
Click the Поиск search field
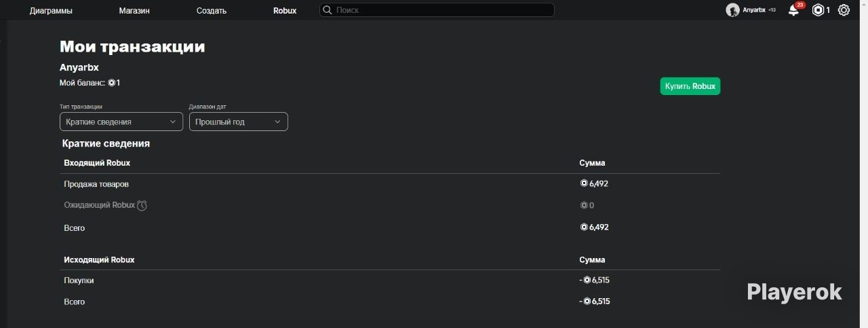[x=437, y=10]
